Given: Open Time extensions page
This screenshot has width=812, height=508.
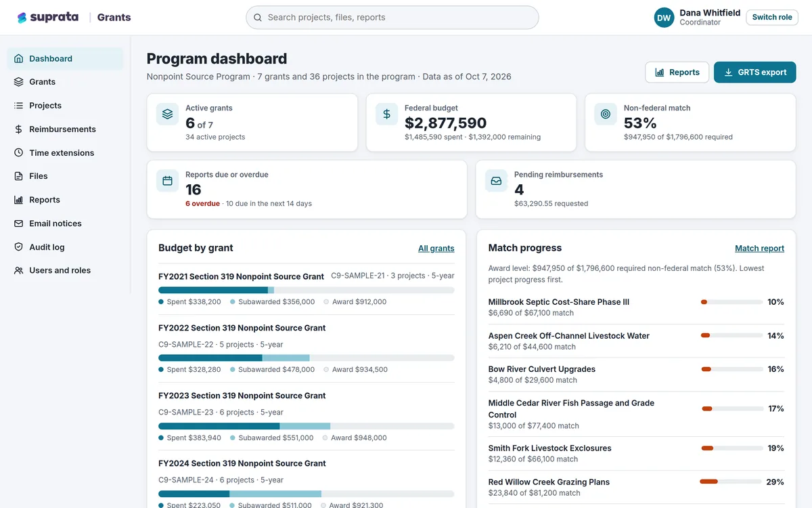Looking at the screenshot, I should [x=65, y=152].
